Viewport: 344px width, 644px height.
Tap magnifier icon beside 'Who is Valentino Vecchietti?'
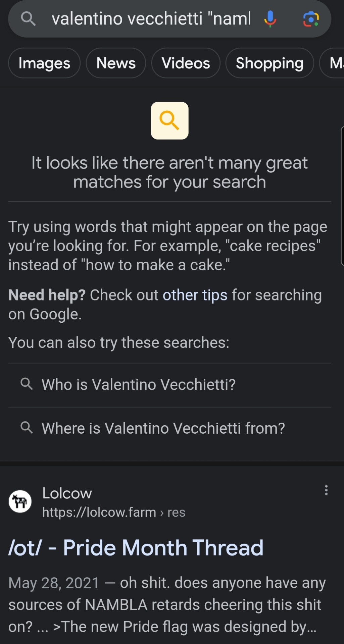27,384
